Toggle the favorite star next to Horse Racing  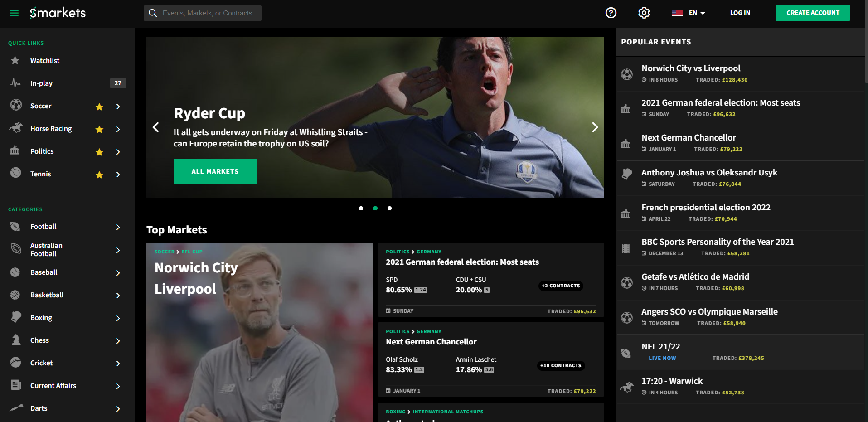[99, 129]
